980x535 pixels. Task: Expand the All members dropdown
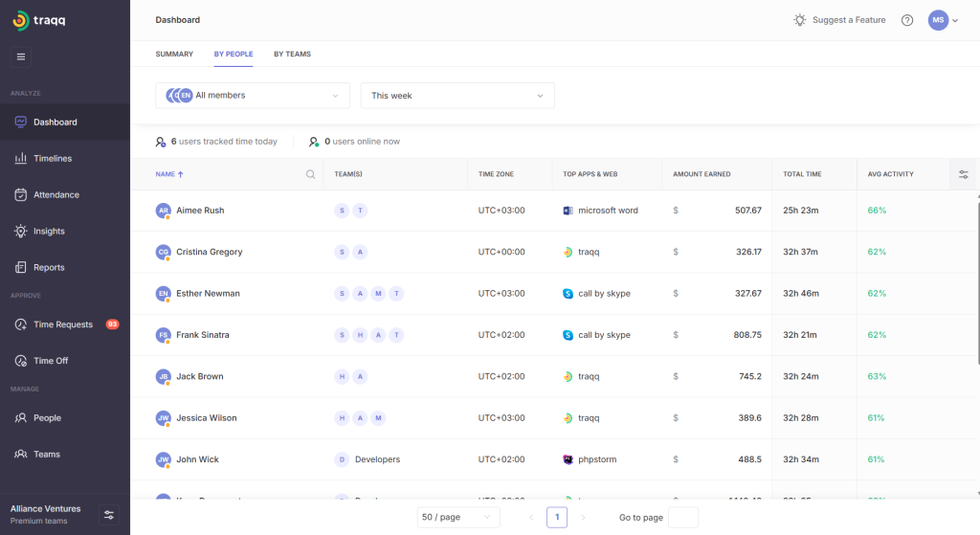coord(253,96)
